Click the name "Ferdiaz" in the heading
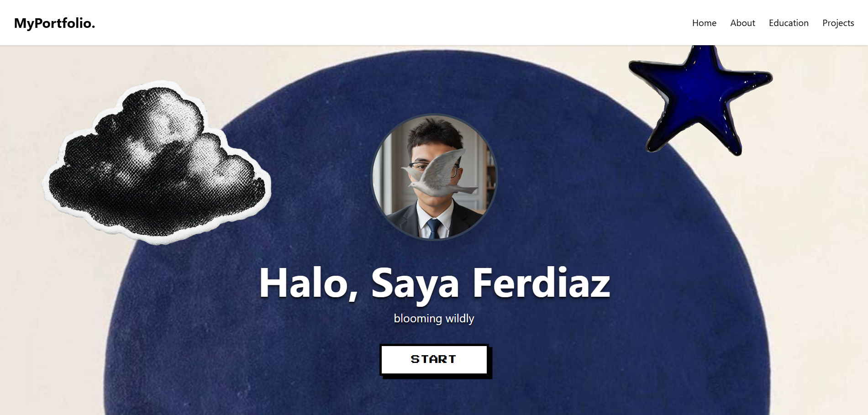The image size is (868, 415). [x=542, y=283]
